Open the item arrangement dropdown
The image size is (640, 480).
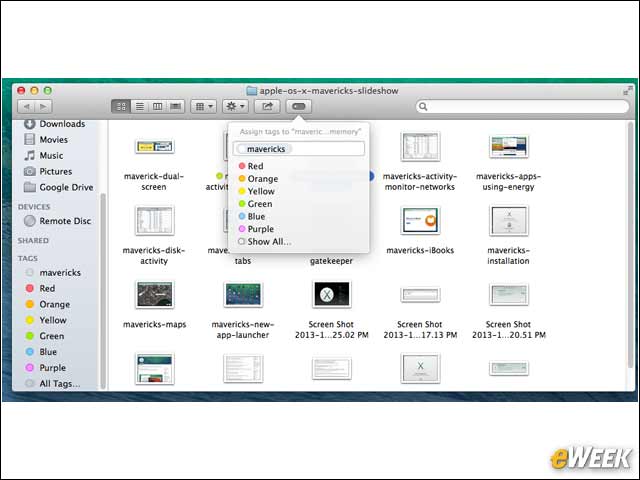[x=204, y=107]
